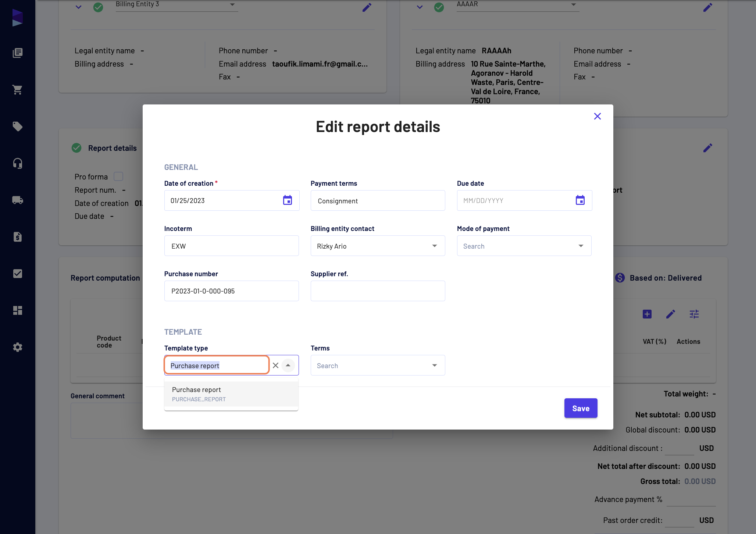Open the due date calendar picker
The width and height of the screenshot is (756, 534).
click(x=580, y=200)
